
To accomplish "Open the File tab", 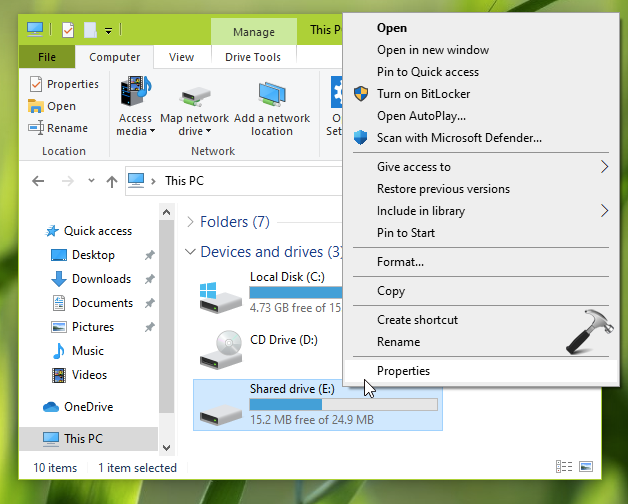I will pyautogui.click(x=47, y=57).
